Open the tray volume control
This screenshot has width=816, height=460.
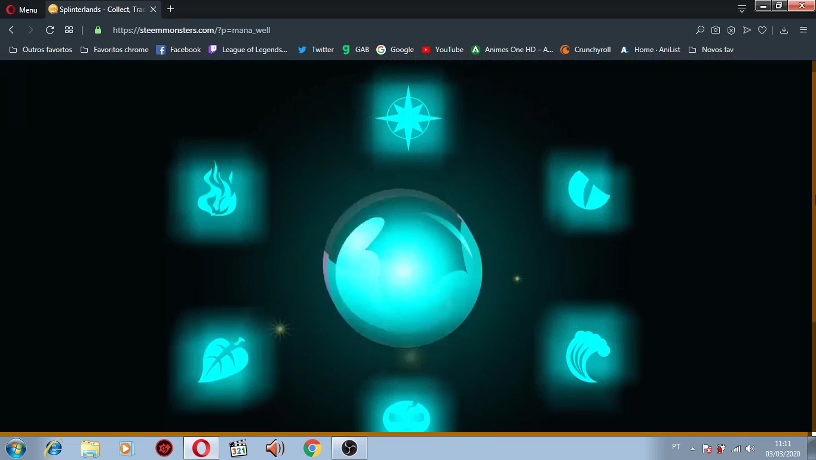click(750, 448)
